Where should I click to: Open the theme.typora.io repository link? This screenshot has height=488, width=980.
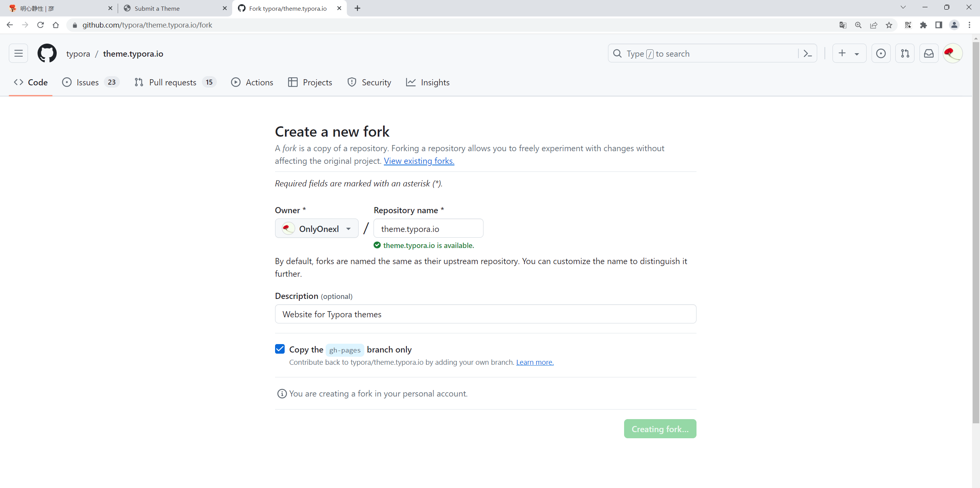pos(133,54)
